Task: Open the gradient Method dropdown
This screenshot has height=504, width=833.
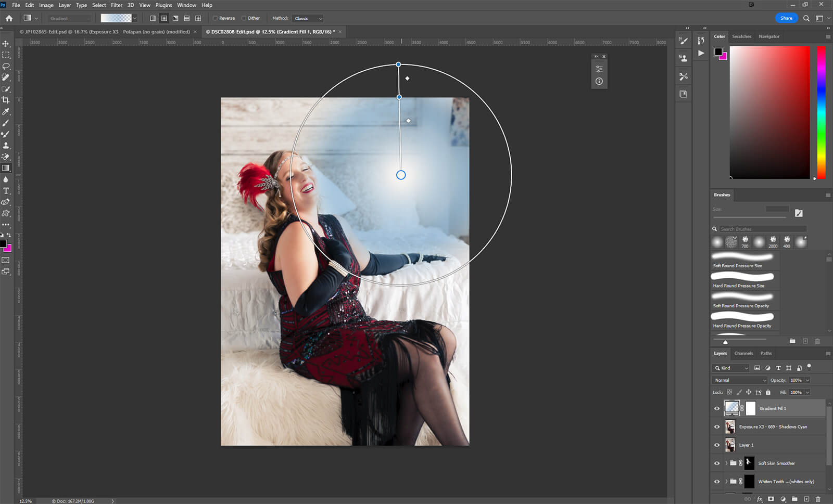Action: coord(308,18)
